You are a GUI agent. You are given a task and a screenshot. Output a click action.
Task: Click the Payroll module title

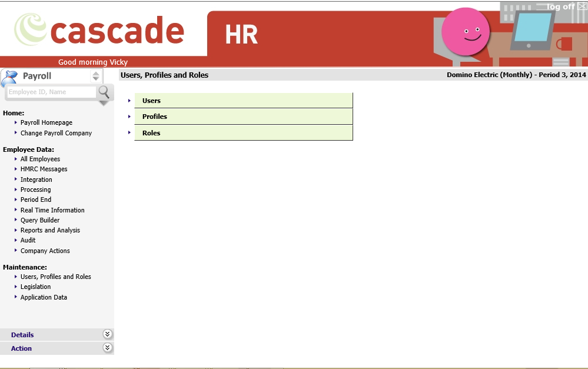click(x=36, y=76)
